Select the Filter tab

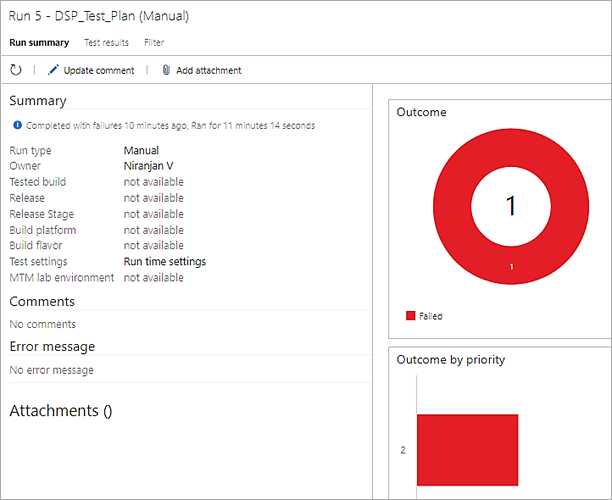point(154,43)
